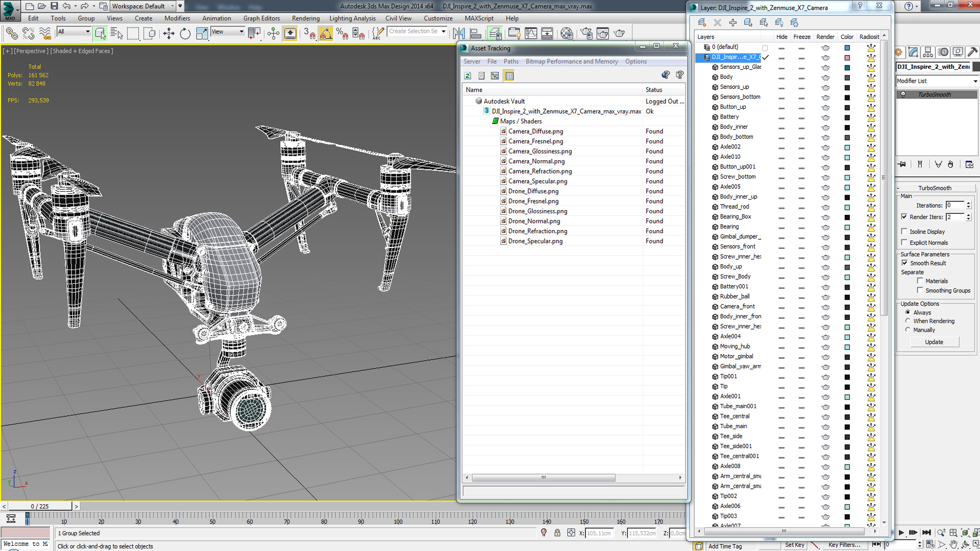
Task: Collapse the TurboSmooth rollout header
Action: coord(935,188)
